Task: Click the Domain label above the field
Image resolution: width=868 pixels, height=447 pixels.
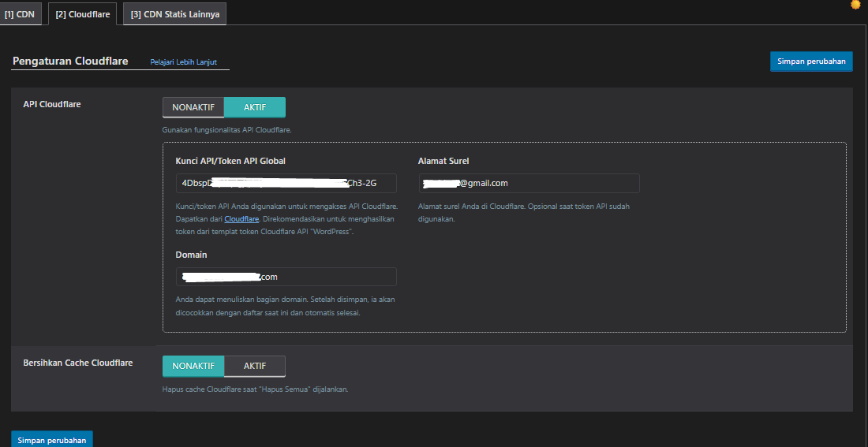Action: tap(191, 255)
